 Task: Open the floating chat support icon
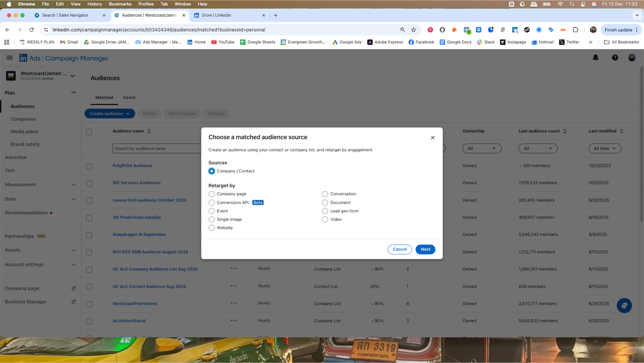[x=624, y=306]
